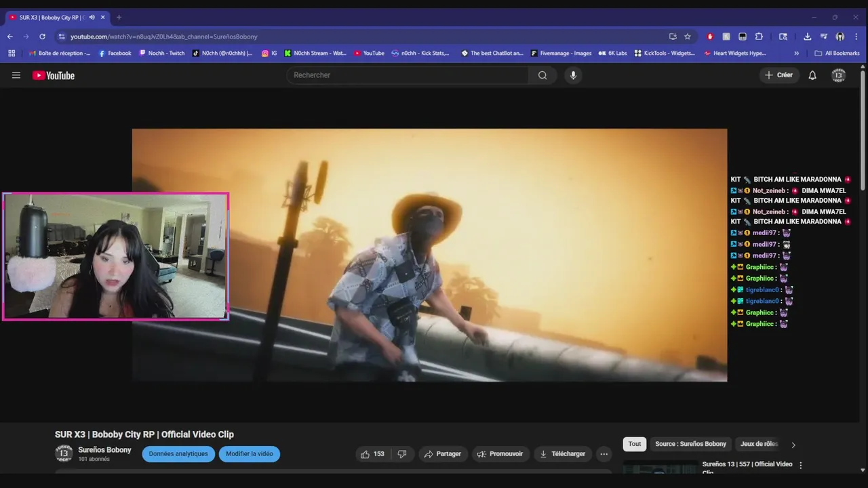868x488 pixels.
Task: Open 6K Labs bookmark
Action: tap(612, 53)
